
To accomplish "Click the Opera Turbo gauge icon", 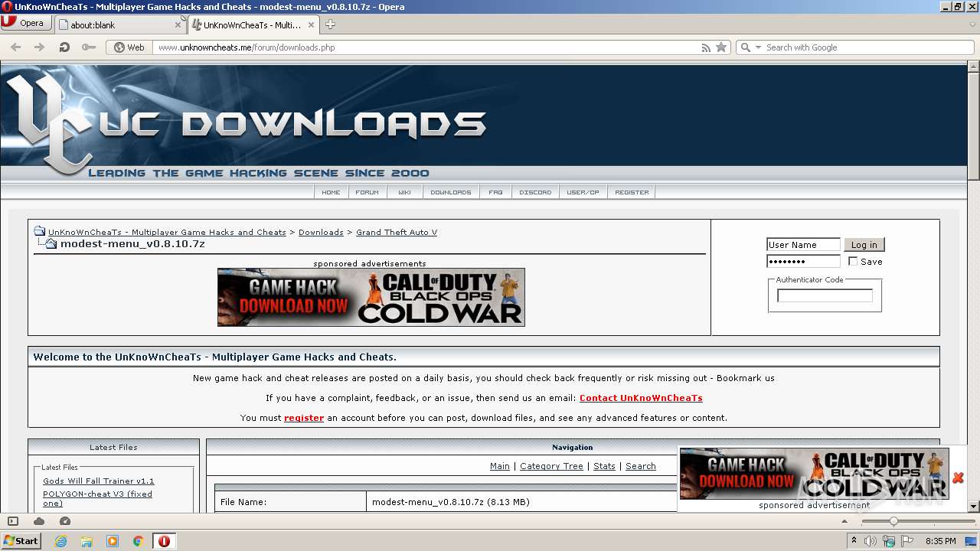I will (65, 521).
